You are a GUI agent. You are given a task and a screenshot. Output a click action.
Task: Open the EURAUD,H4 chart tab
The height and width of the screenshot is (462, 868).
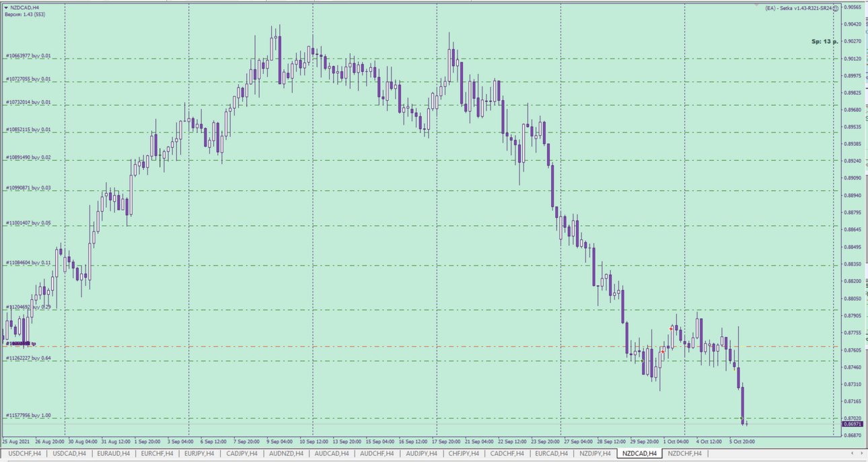pyautogui.click(x=114, y=453)
